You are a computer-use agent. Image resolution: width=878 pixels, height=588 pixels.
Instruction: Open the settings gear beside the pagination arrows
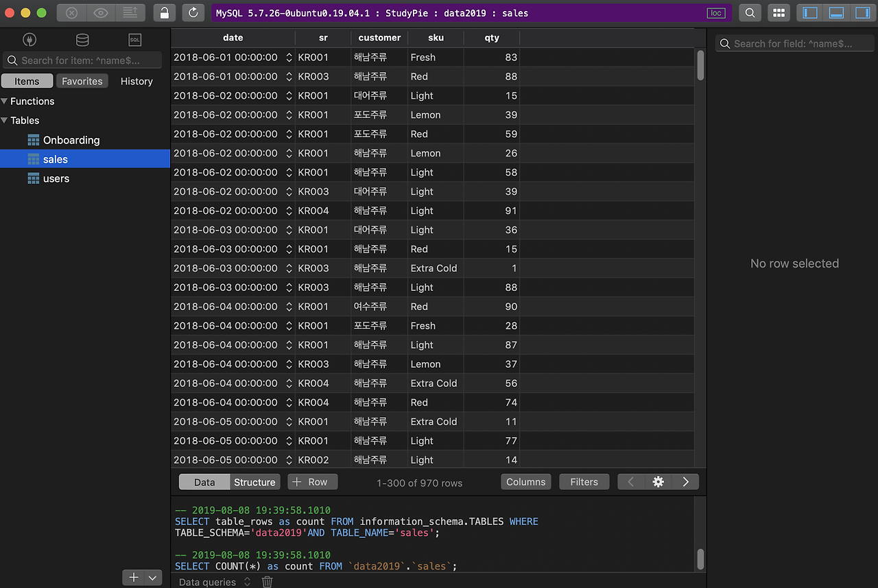point(658,482)
